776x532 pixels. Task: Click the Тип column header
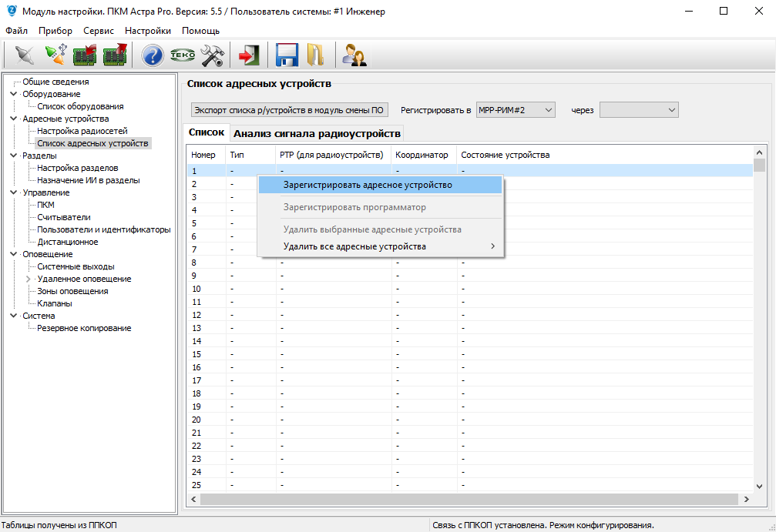(250, 155)
